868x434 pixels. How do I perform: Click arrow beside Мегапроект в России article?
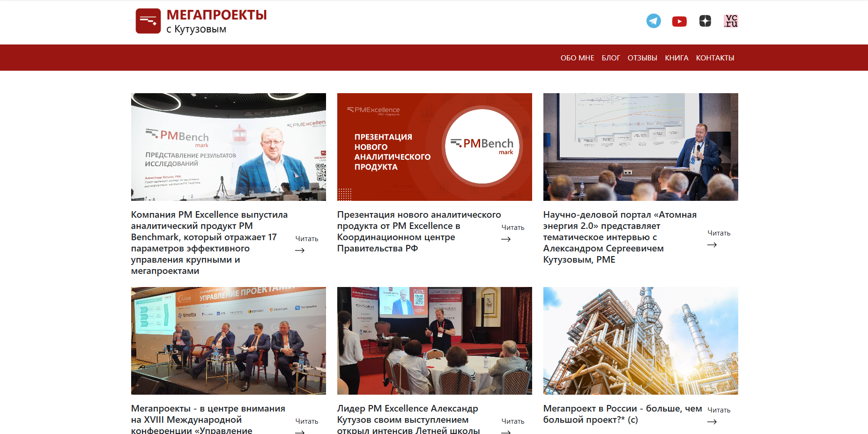(x=712, y=422)
